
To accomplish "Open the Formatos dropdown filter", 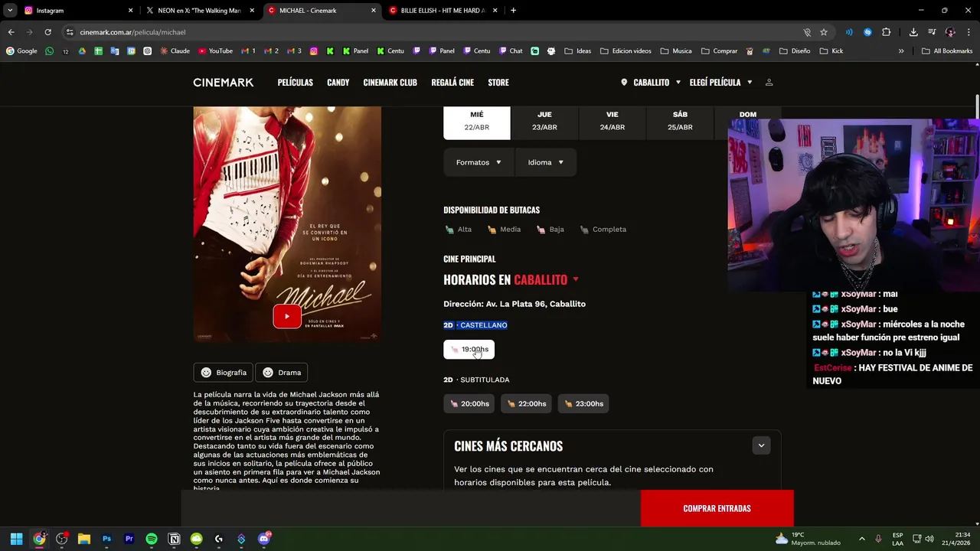I will (479, 162).
